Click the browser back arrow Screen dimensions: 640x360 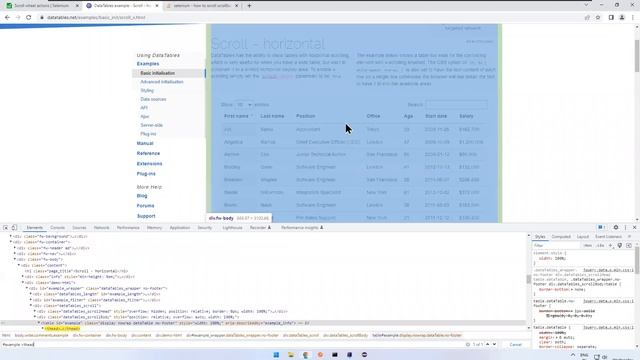(7, 17)
